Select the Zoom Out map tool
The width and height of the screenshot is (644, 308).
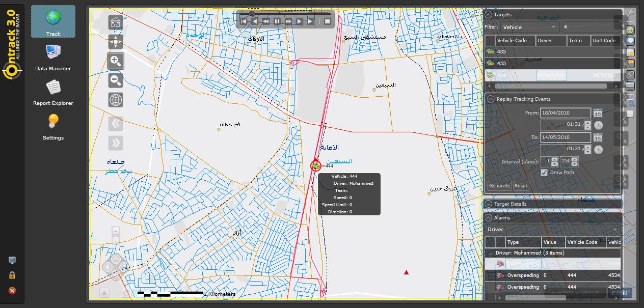pyautogui.click(x=115, y=80)
